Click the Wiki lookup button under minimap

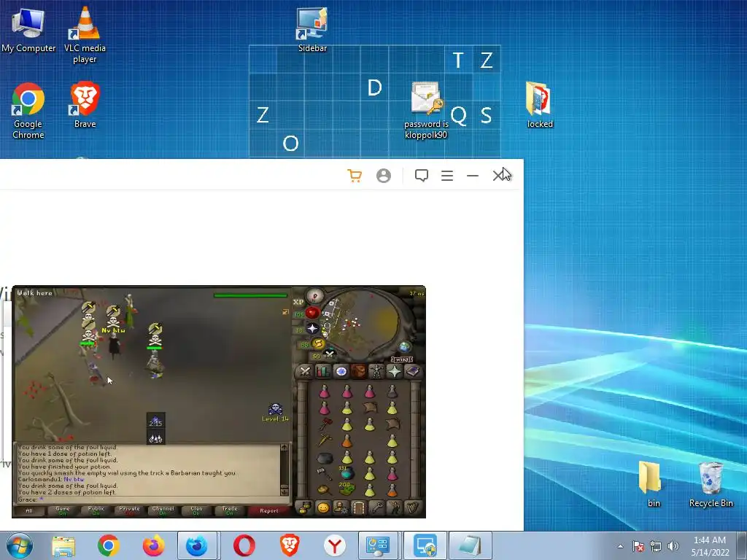pos(401,359)
